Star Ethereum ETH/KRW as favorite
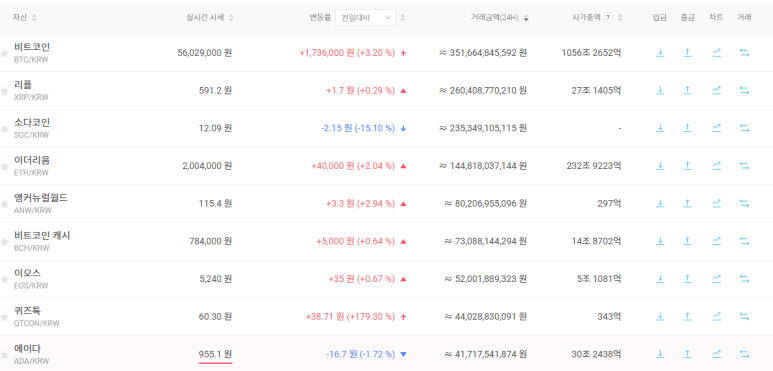 (x=4, y=167)
